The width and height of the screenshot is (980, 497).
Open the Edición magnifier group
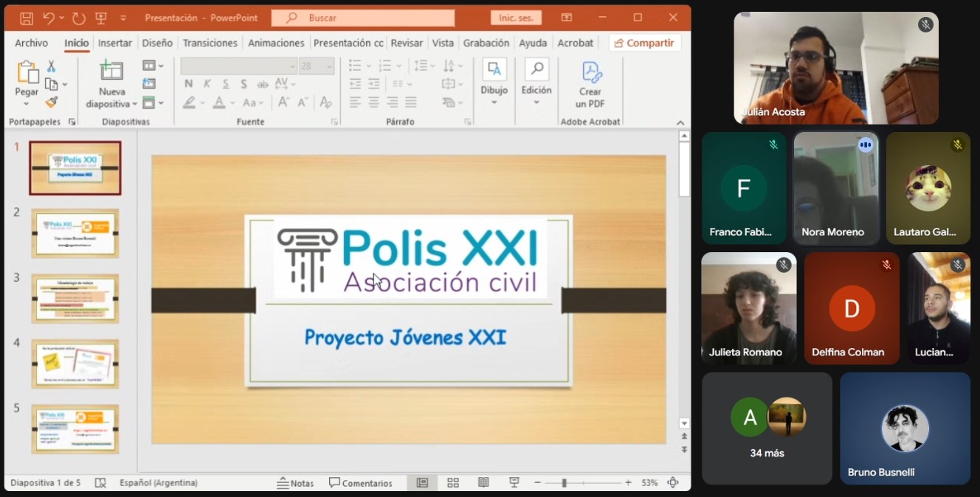[536, 81]
